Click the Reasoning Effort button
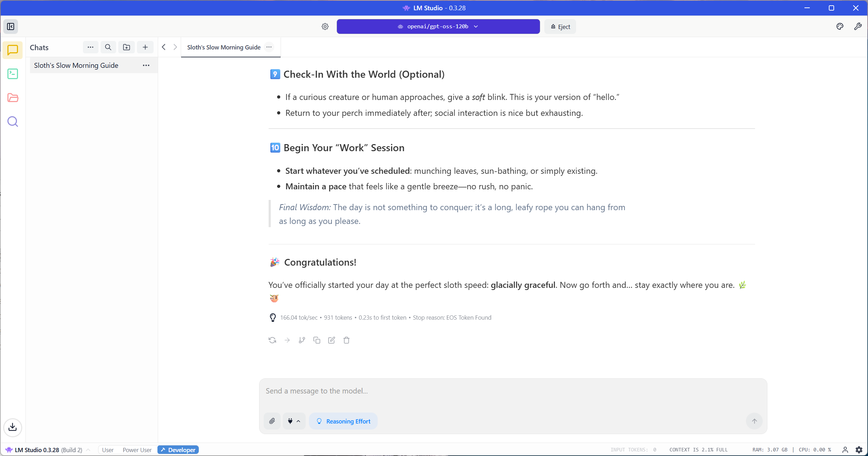Viewport: 868px width, 456px height. tap(343, 421)
